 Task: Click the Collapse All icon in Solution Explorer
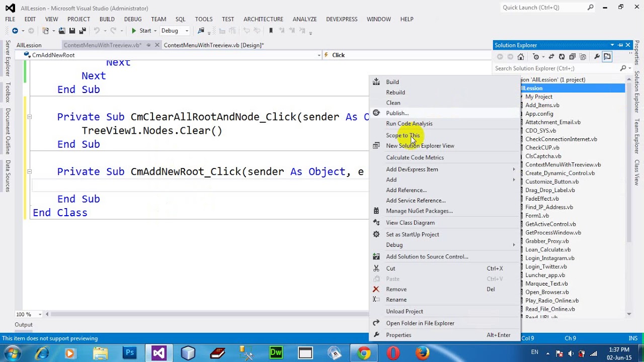click(572, 57)
